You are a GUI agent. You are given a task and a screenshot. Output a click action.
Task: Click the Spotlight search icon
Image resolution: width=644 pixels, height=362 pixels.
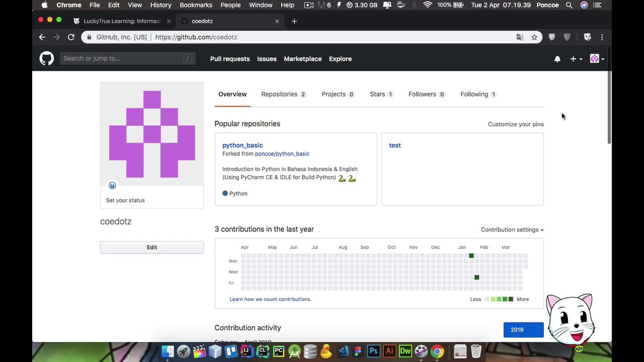pyautogui.click(x=569, y=5)
